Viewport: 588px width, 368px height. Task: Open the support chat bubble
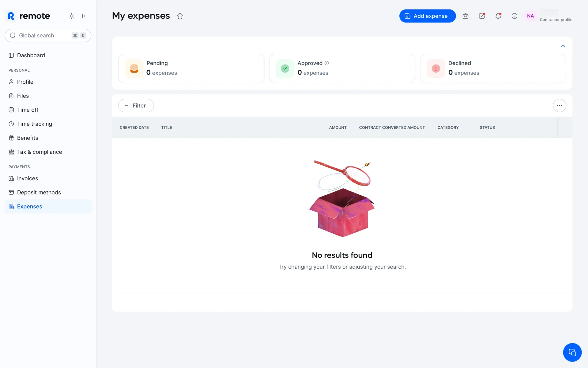[x=572, y=352]
